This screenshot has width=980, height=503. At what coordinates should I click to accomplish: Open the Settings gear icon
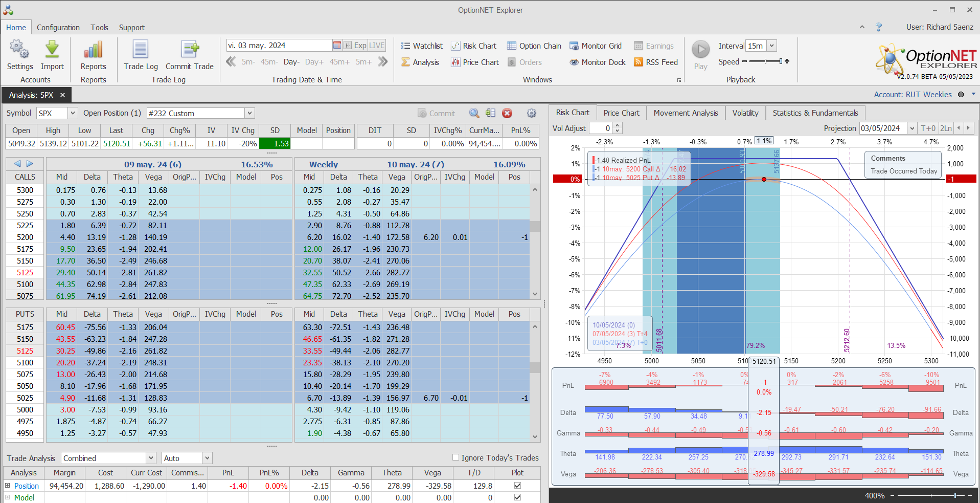pyautogui.click(x=19, y=50)
